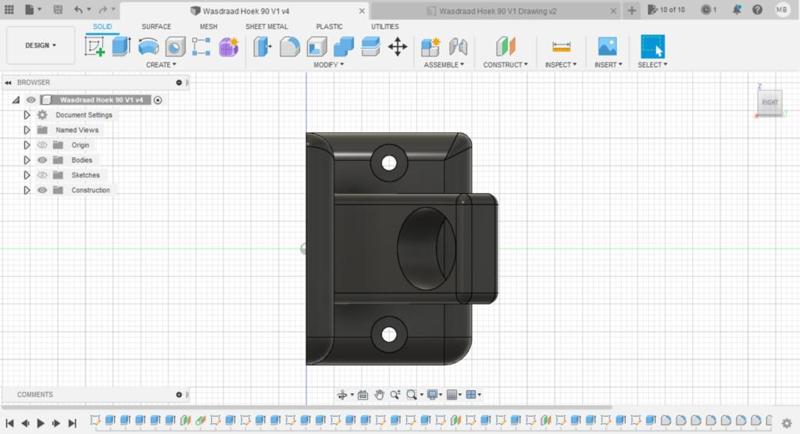800x434 pixels.
Task: Select the Joint tool
Action: pyautogui.click(x=458, y=46)
